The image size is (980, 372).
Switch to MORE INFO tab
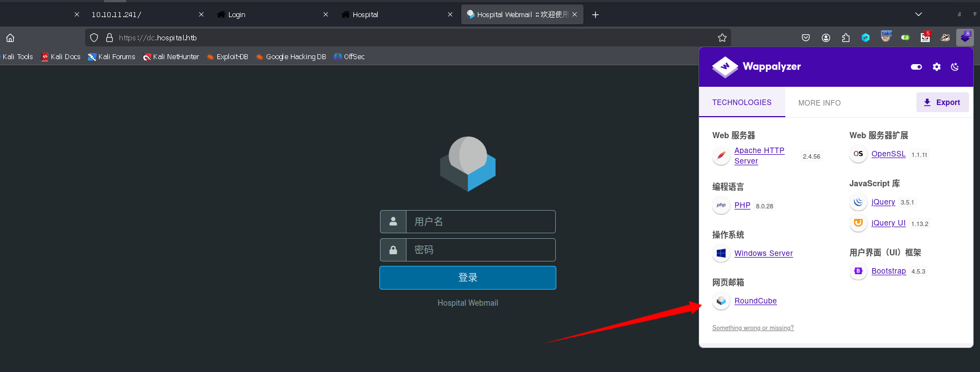[x=819, y=103]
